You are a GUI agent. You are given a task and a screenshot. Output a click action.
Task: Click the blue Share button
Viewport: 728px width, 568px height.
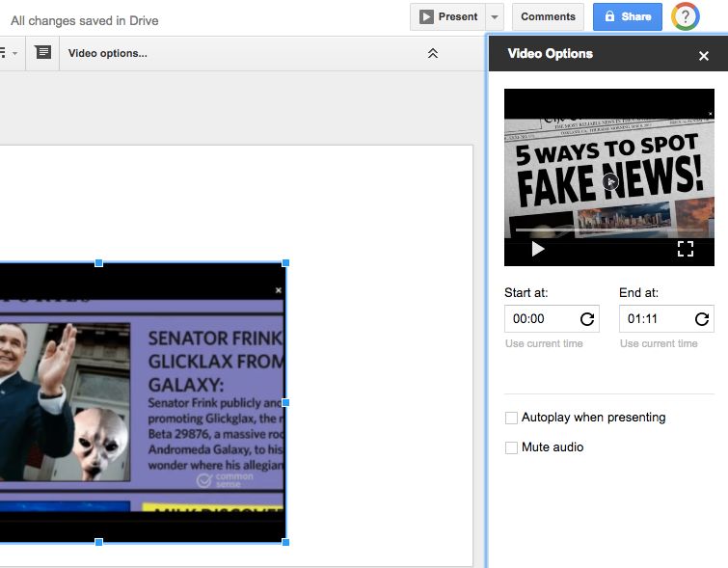(628, 16)
